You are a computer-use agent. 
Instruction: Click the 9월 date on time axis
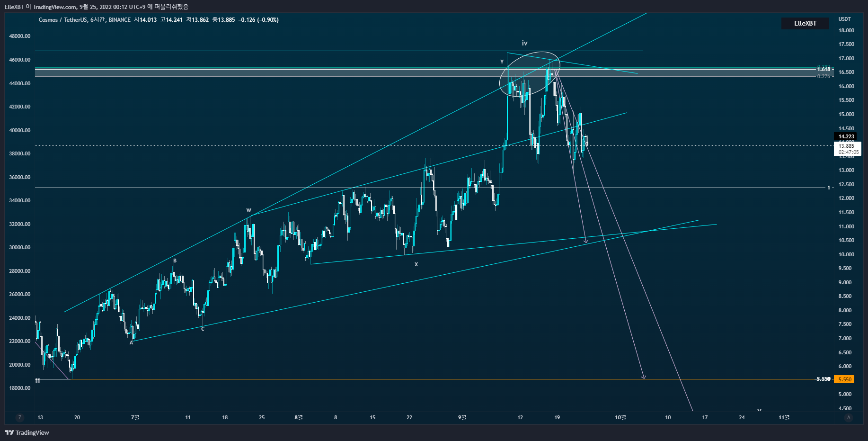click(462, 417)
